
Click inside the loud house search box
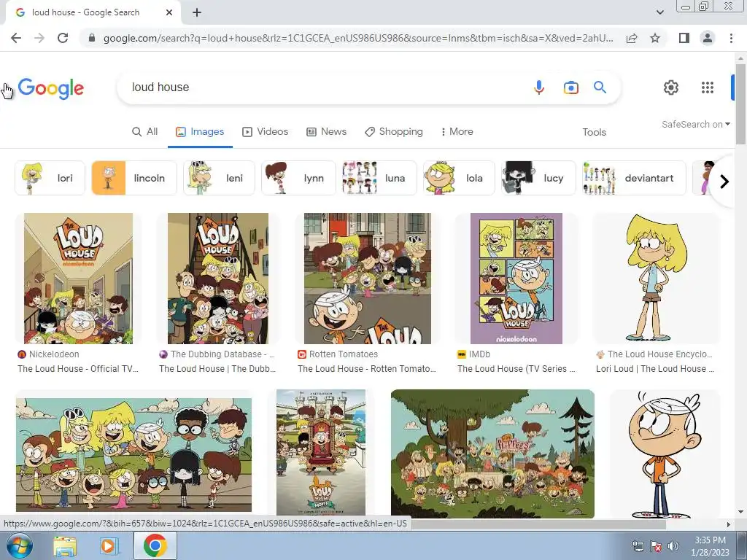[x=324, y=87]
